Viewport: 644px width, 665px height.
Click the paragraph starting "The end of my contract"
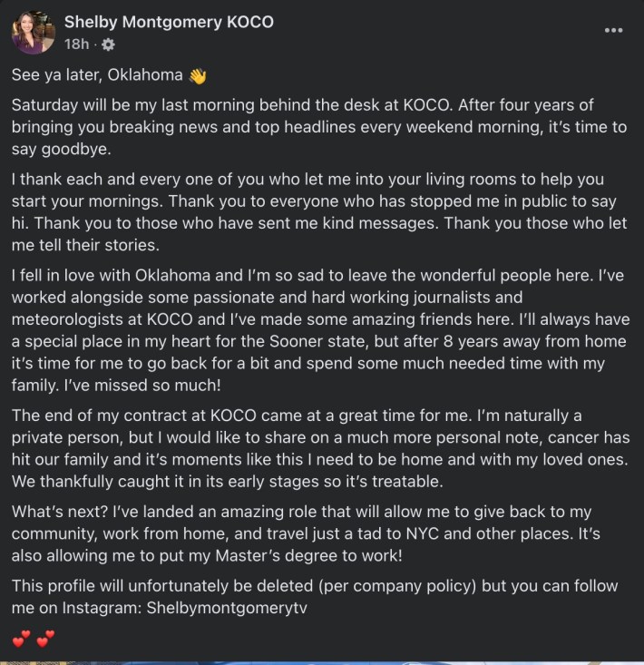(x=320, y=448)
